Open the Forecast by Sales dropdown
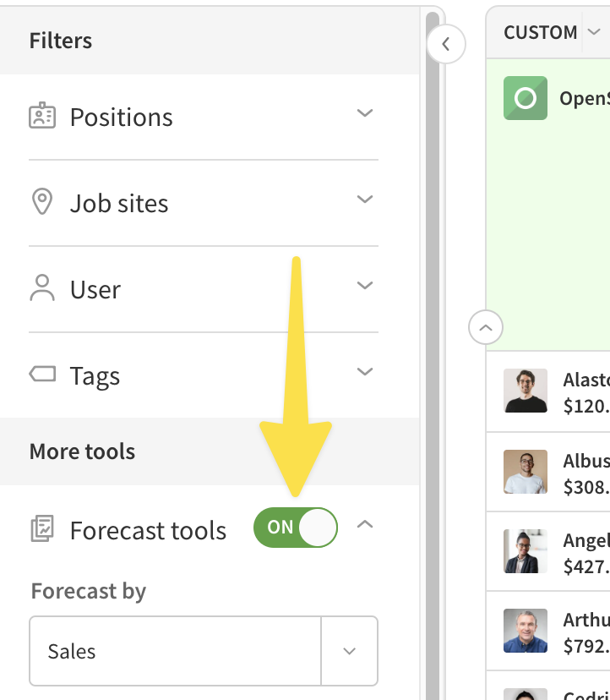610x700 pixels. [x=204, y=651]
